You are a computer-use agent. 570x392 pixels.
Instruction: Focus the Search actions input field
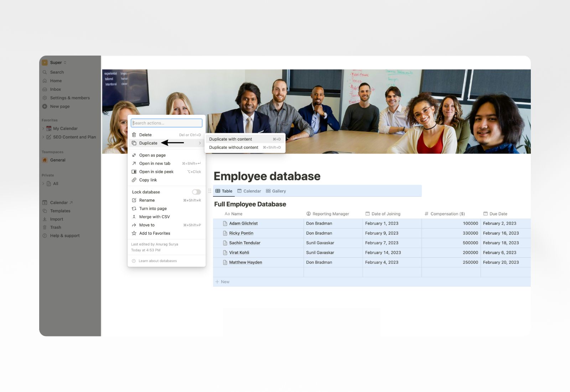tap(166, 123)
